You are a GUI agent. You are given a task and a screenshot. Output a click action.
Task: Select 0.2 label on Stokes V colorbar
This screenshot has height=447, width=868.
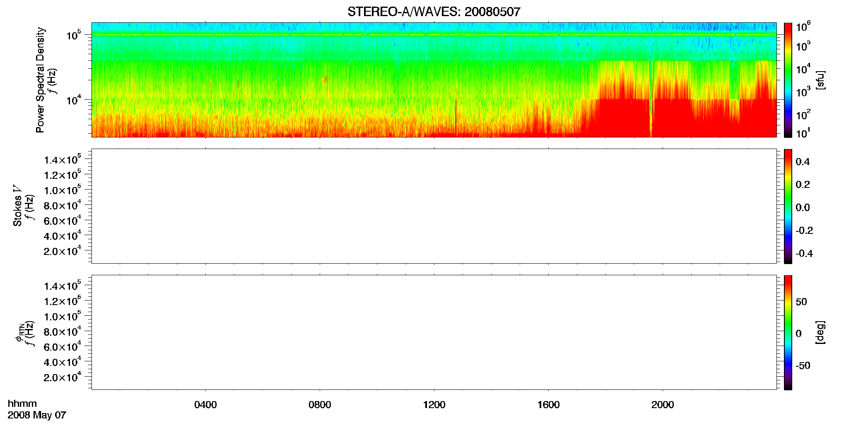pos(803,184)
